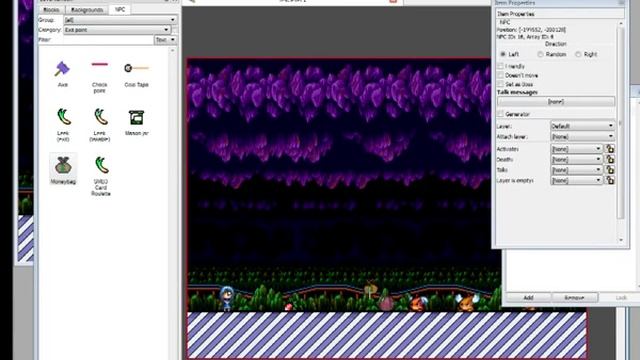Select the Check point NPC item
This screenshot has width=640, height=360.
99,76
